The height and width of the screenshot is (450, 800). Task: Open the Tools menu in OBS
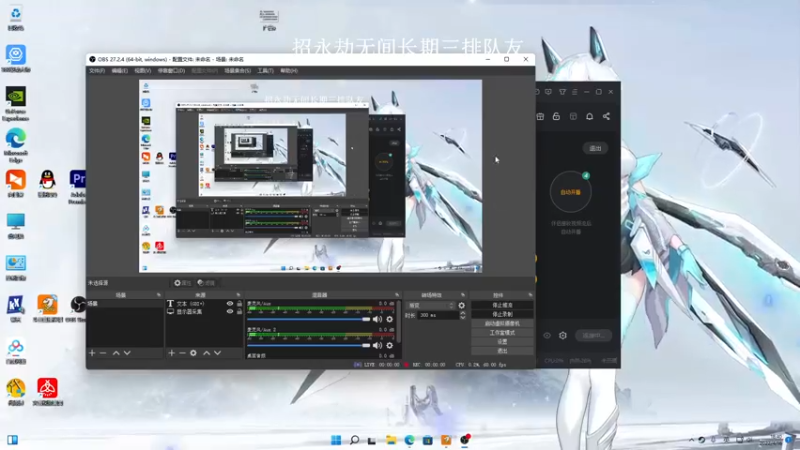[265, 71]
